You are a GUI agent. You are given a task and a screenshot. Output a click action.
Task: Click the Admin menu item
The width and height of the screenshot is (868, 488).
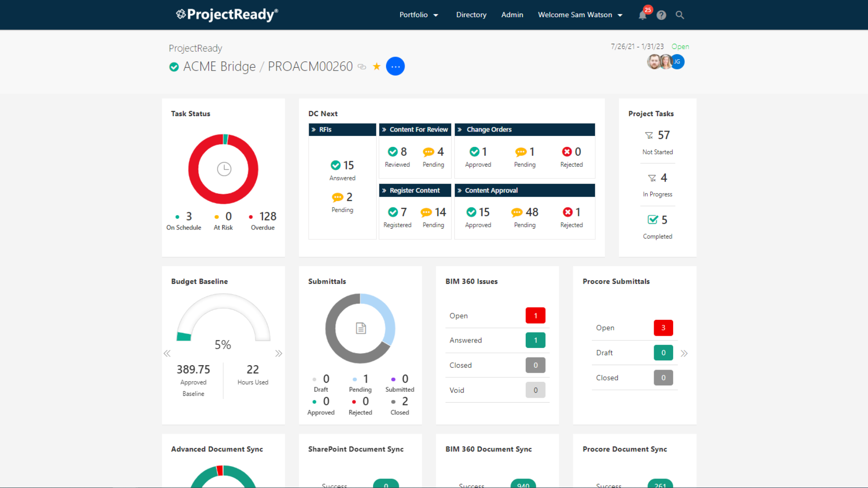512,15
